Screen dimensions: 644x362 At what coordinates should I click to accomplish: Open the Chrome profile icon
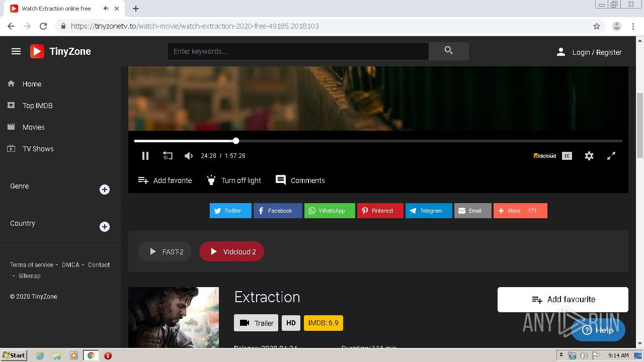[617, 26]
